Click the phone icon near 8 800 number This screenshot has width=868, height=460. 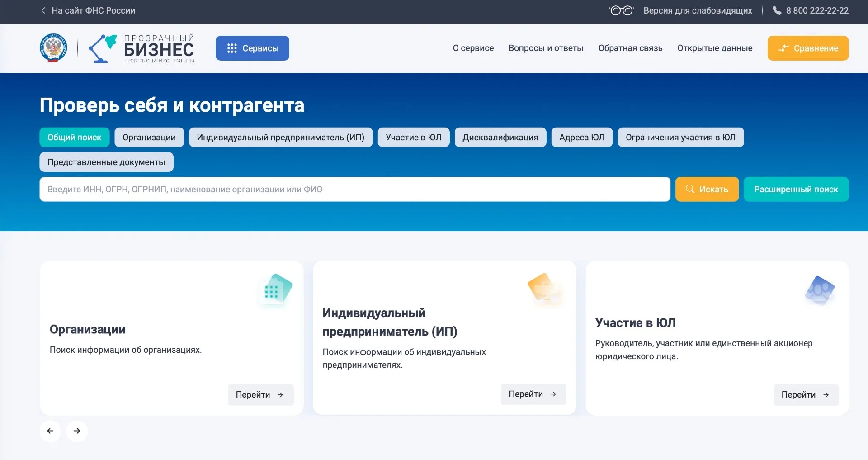[x=777, y=11]
